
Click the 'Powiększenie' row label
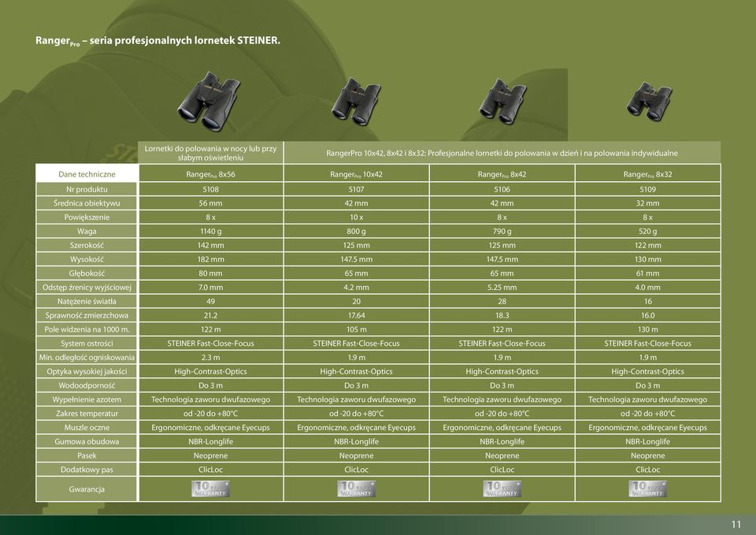coord(87,217)
